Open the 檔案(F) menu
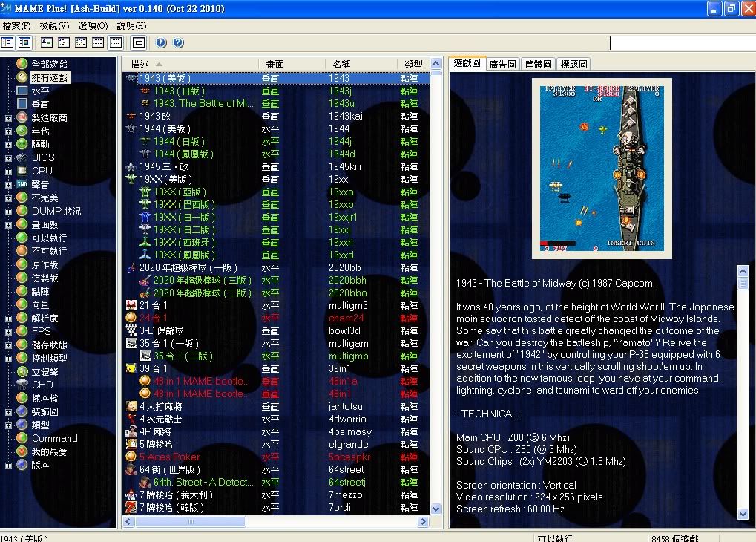Viewport: 756px width, 542px height. pyautogui.click(x=16, y=25)
